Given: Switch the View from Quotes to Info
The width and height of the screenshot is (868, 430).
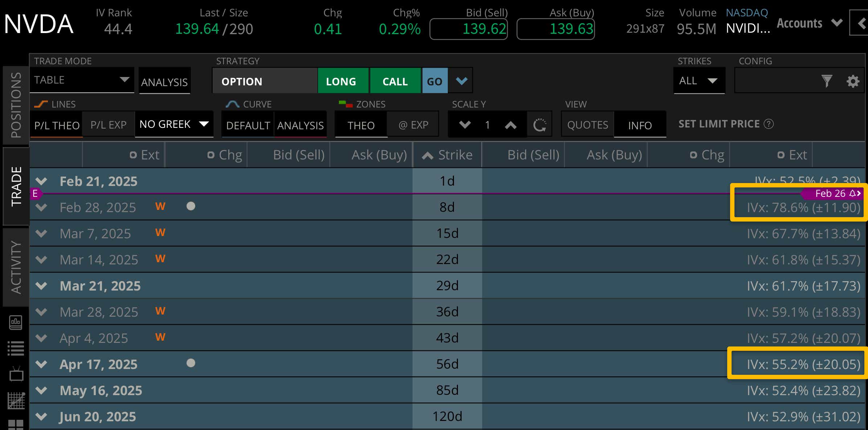Looking at the screenshot, I should [x=639, y=125].
